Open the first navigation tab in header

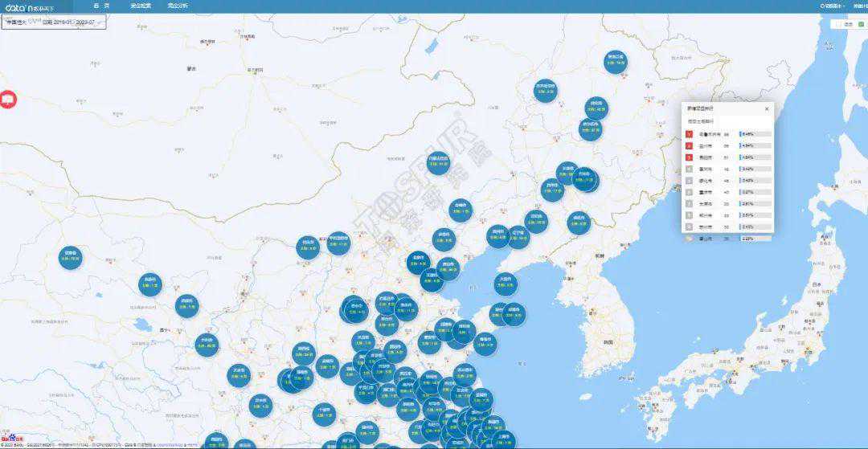tap(101, 6)
